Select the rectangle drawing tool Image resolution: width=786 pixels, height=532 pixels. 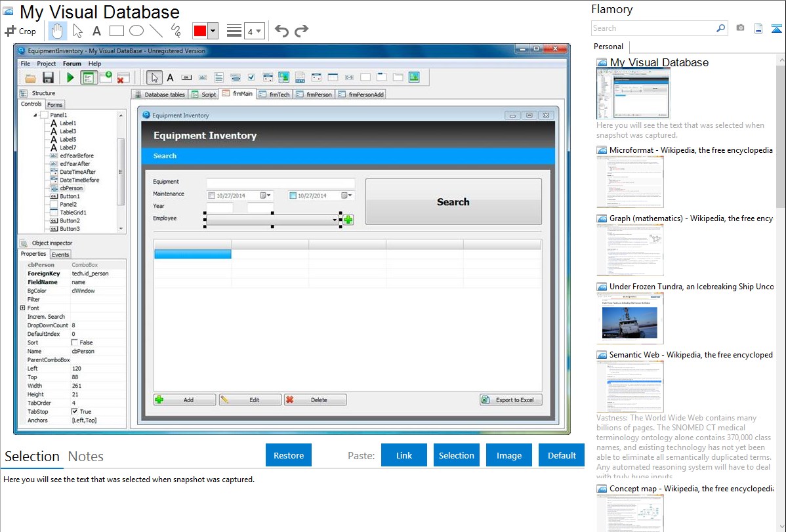pyautogui.click(x=116, y=31)
